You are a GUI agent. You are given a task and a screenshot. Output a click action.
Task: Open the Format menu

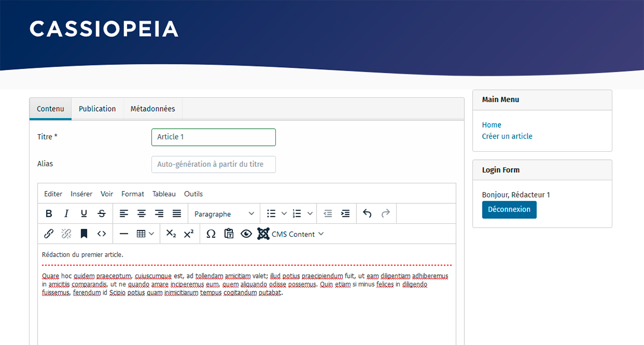coord(133,194)
